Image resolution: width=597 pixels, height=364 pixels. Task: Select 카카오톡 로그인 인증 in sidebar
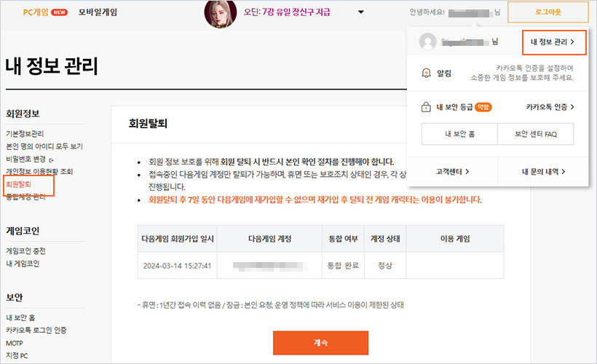(x=36, y=330)
